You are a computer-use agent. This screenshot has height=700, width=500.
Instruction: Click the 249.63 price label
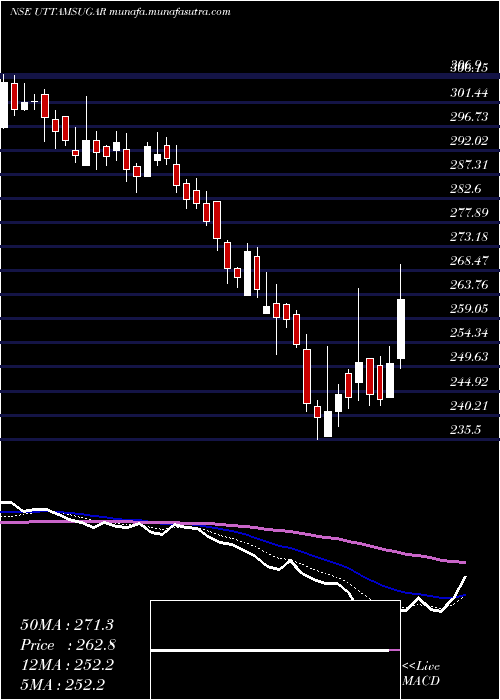pos(469,357)
